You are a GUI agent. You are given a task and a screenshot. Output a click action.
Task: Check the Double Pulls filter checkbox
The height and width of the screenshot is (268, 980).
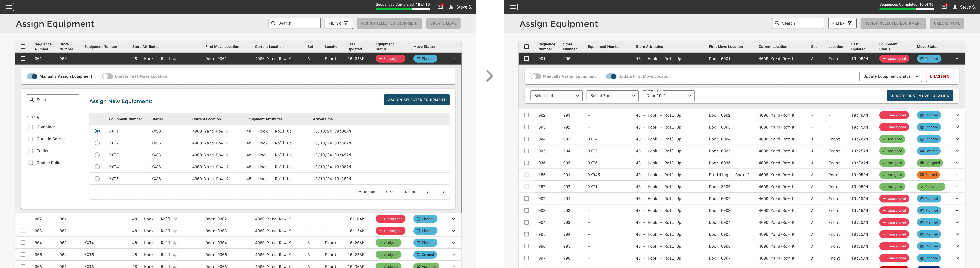click(x=31, y=163)
